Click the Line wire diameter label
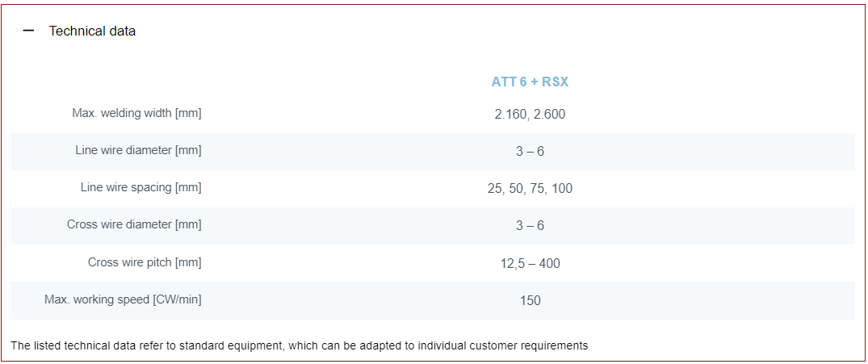This screenshot has width=868, height=364. tap(138, 150)
